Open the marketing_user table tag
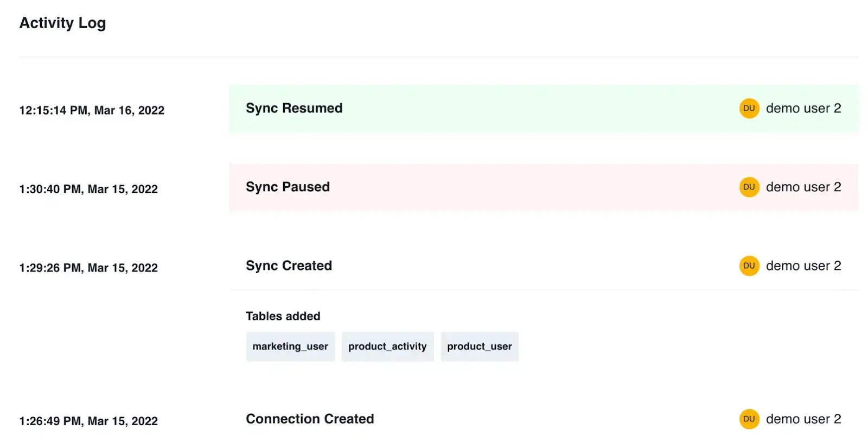Image resolution: width=868 pixels, height=448 pixels. (290, 346)
